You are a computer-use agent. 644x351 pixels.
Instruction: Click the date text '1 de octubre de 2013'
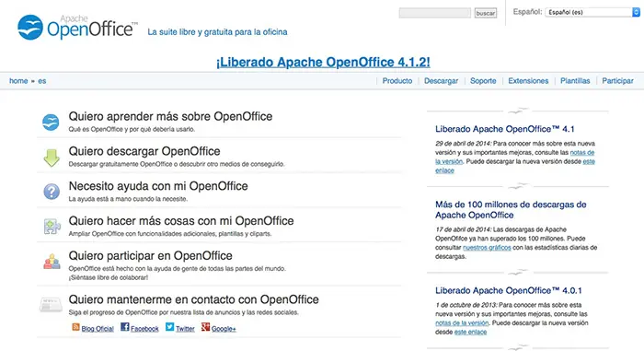[x=466, y=305]
